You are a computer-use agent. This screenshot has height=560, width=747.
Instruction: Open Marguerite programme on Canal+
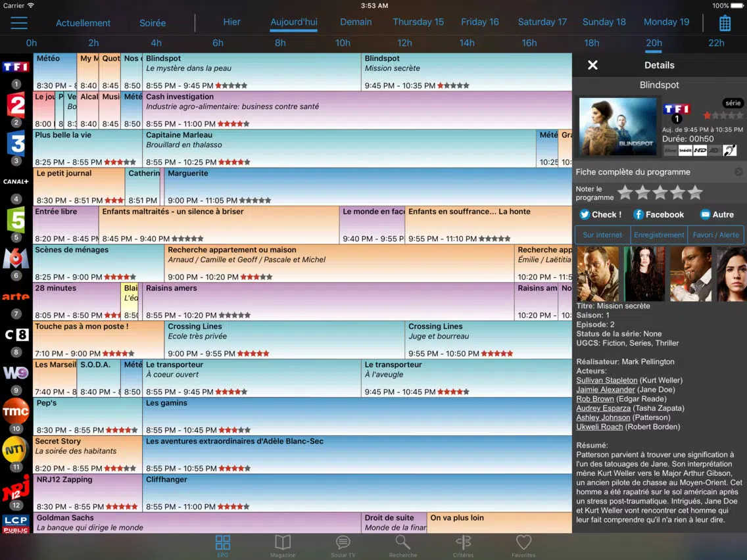pyautogui.click(x=368, y=187)
